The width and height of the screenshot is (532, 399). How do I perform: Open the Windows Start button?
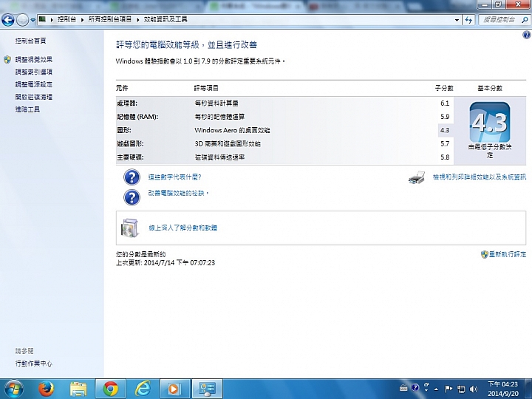(14, 389)
